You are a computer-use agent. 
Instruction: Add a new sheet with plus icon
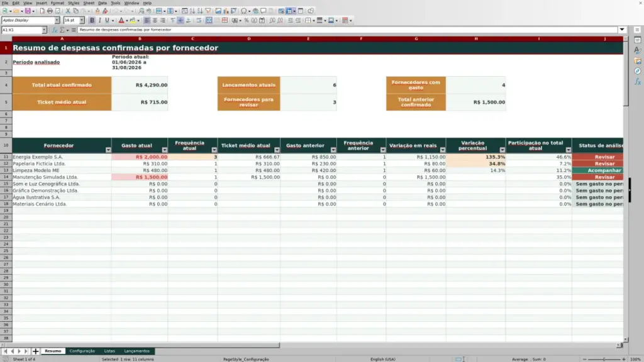pyautogui.click(x=36, y=351)
